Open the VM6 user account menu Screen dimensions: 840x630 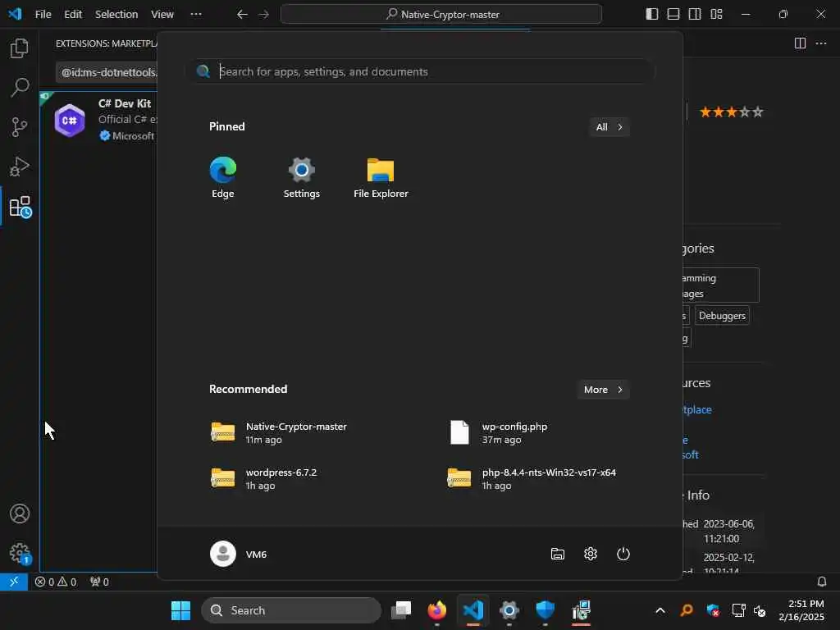pyautogui.click(x=239, y=554)
